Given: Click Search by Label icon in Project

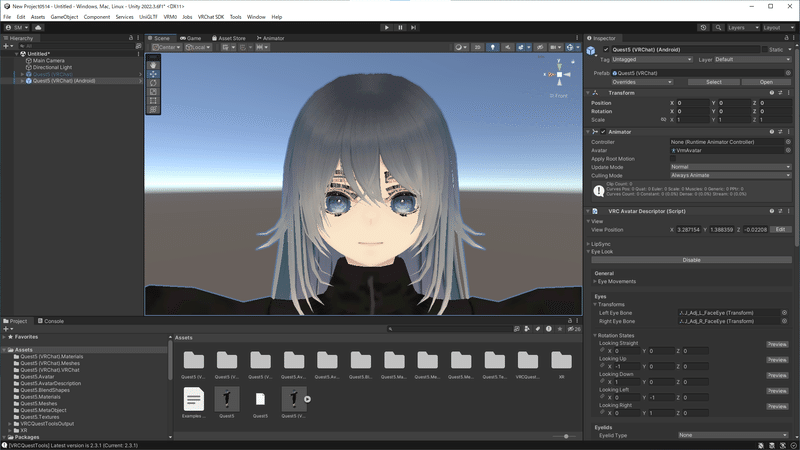Looking at the screenshot, I should click(538, 329).
